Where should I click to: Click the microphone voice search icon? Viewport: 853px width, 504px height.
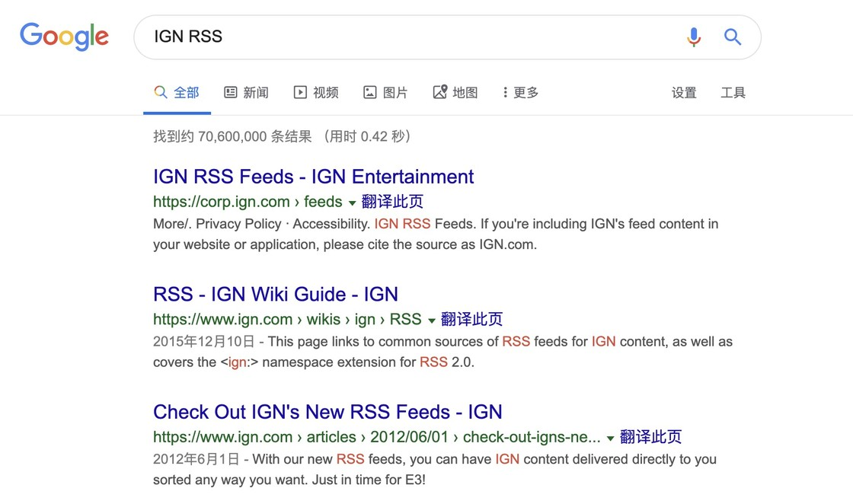click(694, 37)
